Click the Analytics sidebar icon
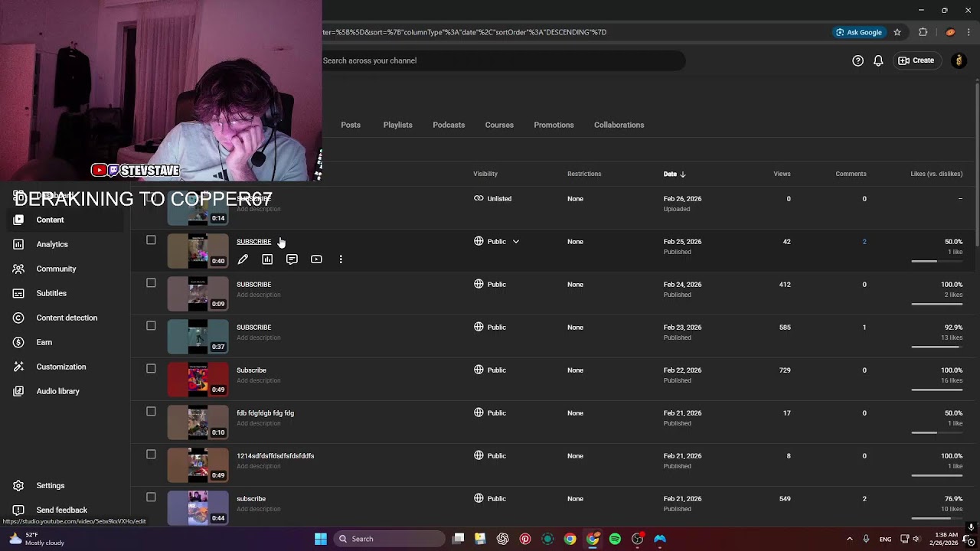 18,244
